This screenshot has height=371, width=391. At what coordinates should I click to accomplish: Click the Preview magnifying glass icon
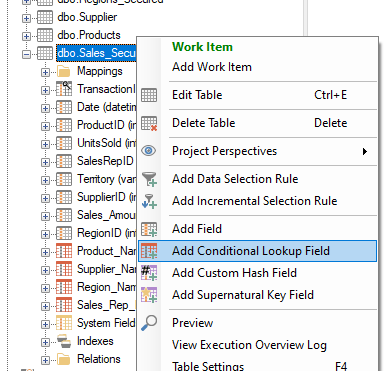149,323
